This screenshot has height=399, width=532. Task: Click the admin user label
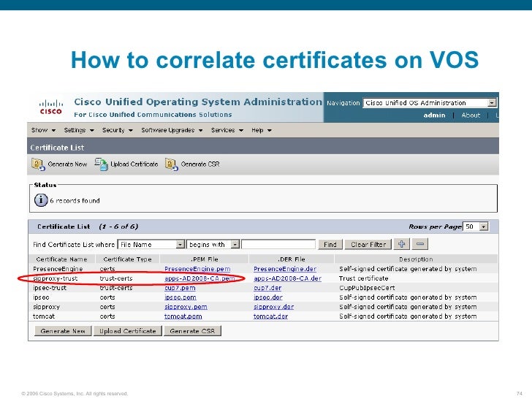point(434,115)
